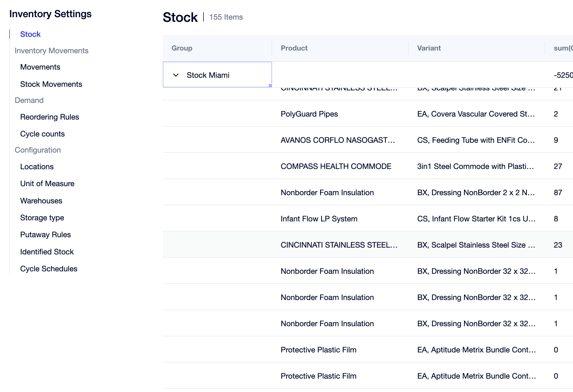Go to Movements page
This screenshot has height=392, width=573.
[40, 67]
